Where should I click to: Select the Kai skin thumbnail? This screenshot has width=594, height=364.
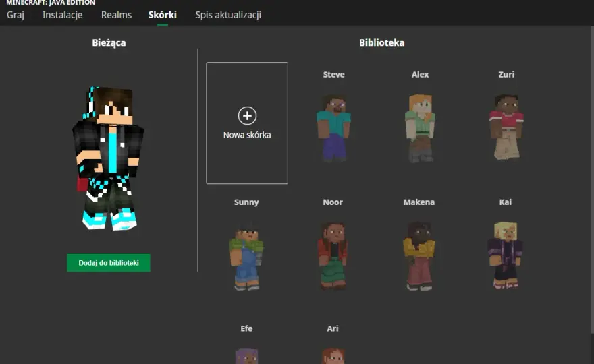tap(506, 255)
